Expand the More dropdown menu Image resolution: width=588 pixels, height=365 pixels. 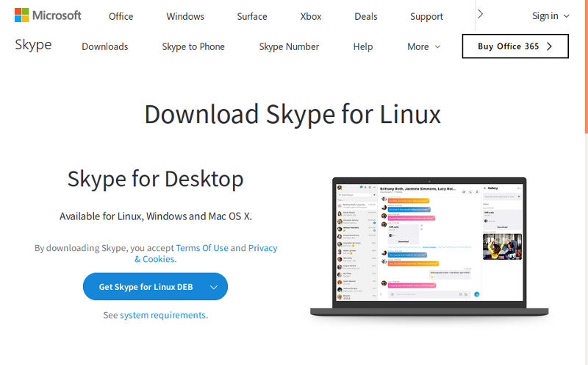pyautogui.click(x=424, y=46)
